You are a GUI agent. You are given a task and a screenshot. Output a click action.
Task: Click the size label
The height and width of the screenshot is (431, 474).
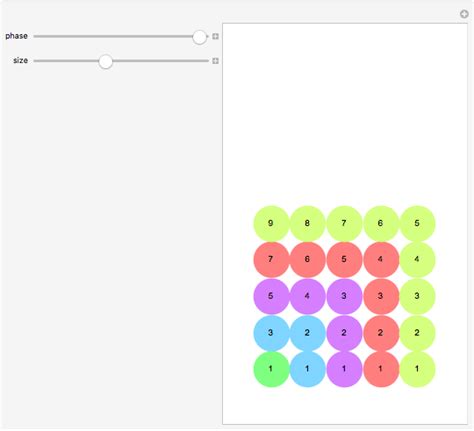tap(20, 60)
